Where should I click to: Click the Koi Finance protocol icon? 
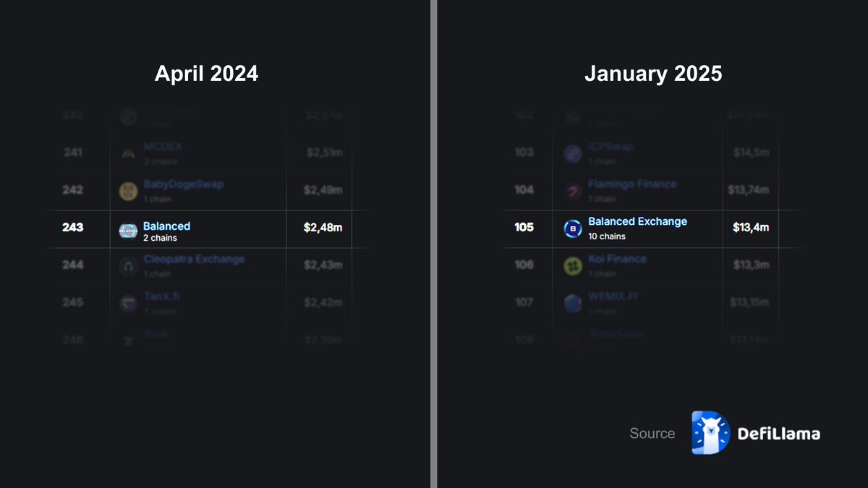point(573,266)
